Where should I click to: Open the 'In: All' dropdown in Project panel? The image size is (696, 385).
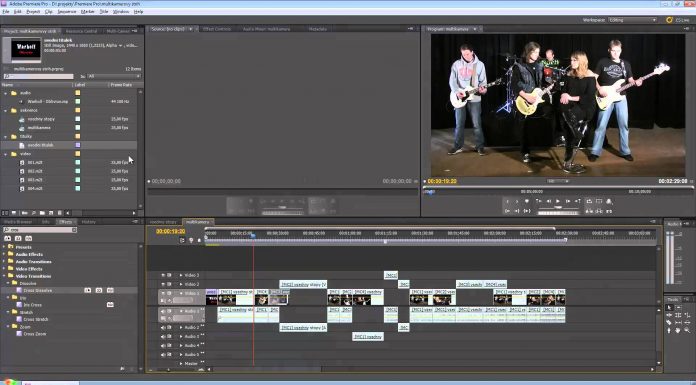pyautogui.click(x=115, y=76)
